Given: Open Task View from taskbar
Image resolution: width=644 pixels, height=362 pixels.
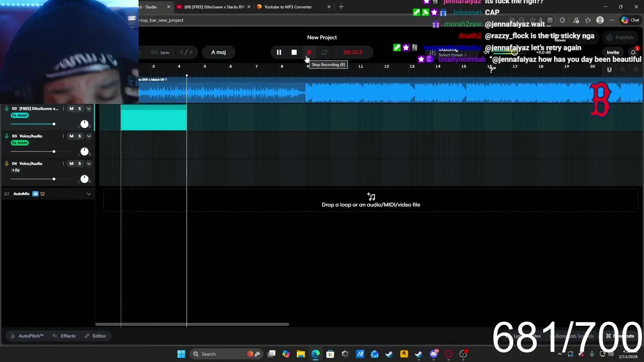Looking at the screenshot, I should tap(272, 354).
